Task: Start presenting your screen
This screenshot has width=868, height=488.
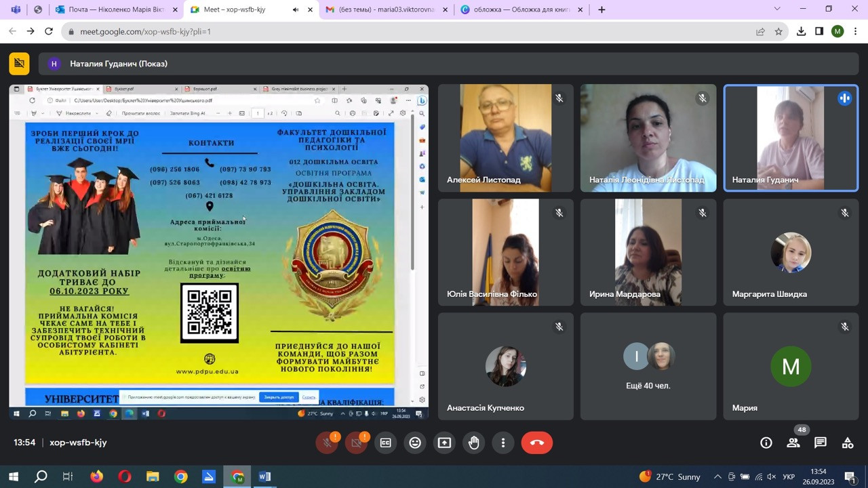Action: [444, 443]
